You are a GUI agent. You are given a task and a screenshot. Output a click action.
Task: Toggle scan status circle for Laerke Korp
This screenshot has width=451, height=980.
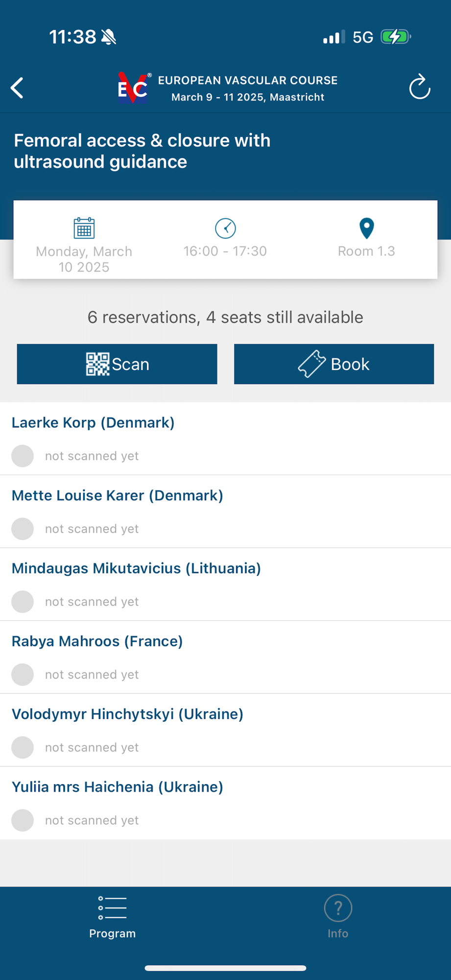(x=23, y=456)
